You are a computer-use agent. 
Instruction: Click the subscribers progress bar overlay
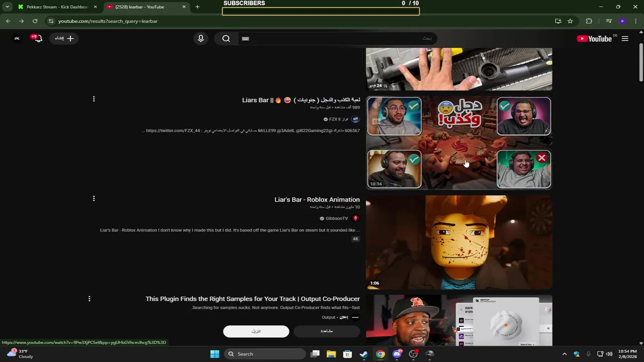pyautogui.click(x=320, y=12)
